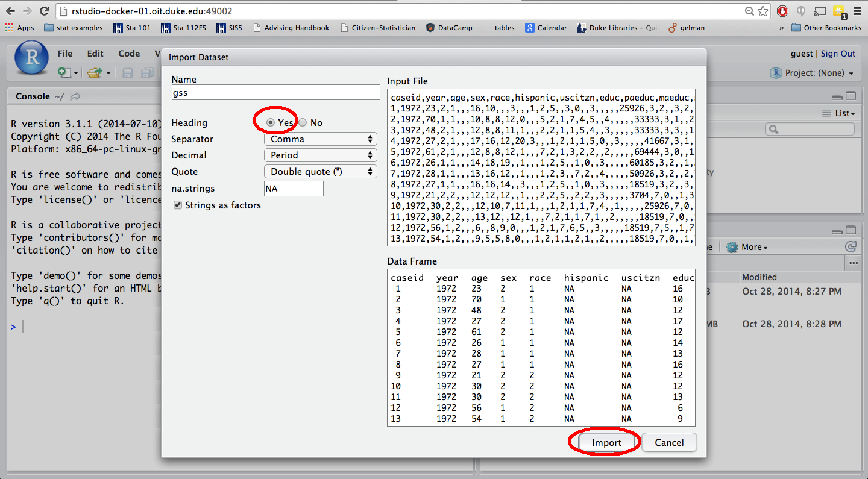Open the Code menu
The height and width of the screenshot is (479, 868).
pos(129,54)
